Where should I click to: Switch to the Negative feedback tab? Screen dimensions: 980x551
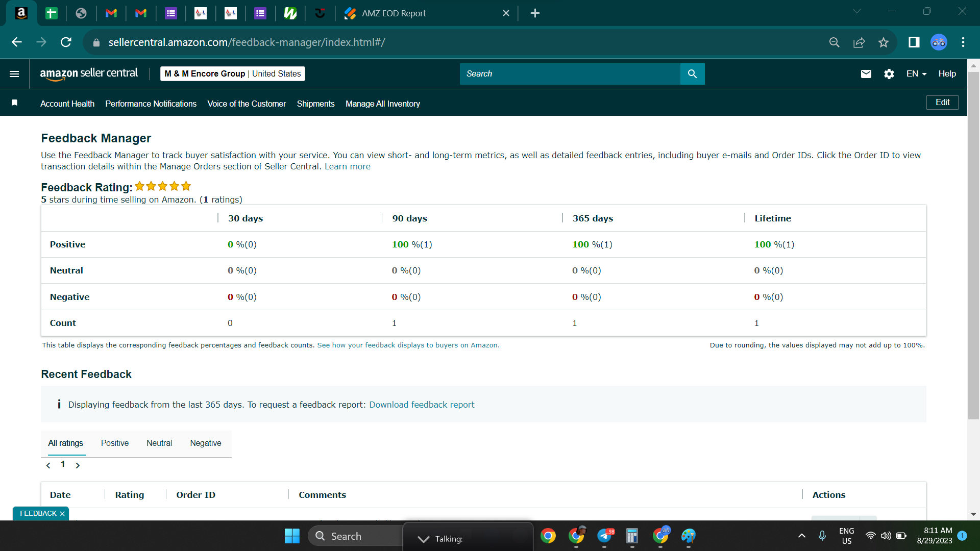[x=206, y=443]
